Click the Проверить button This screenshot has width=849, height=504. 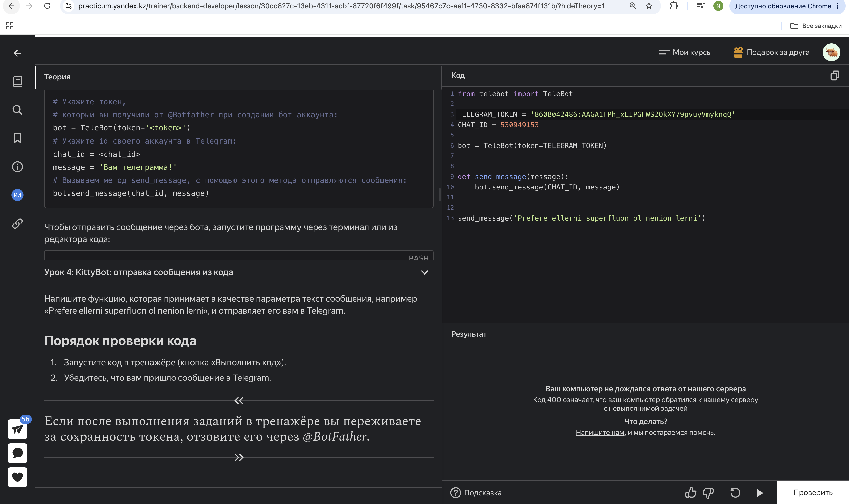click(813, 492)
